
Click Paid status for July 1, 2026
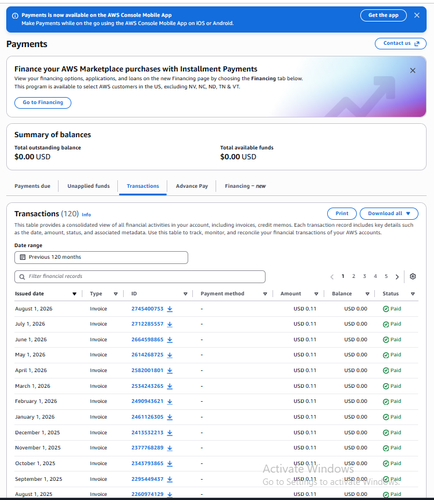392,324
